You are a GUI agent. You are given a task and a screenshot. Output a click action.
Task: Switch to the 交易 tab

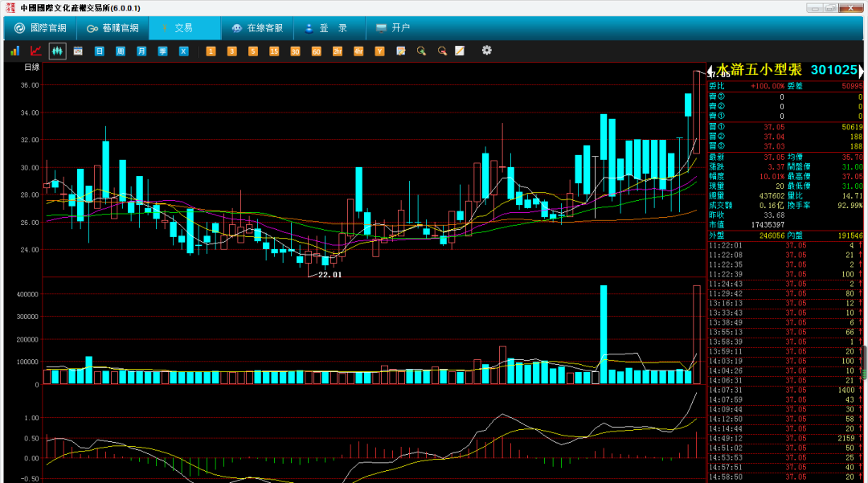(x=184, y=27)
